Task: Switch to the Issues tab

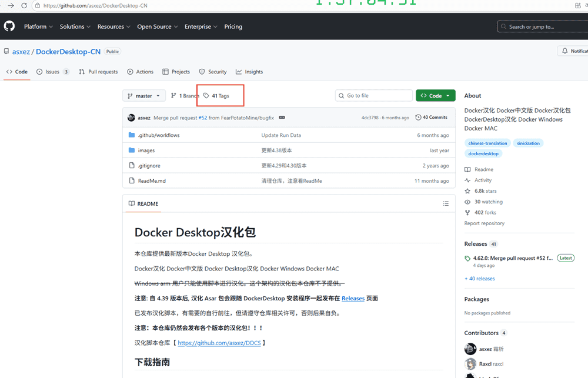Action: tap(52, 72)
